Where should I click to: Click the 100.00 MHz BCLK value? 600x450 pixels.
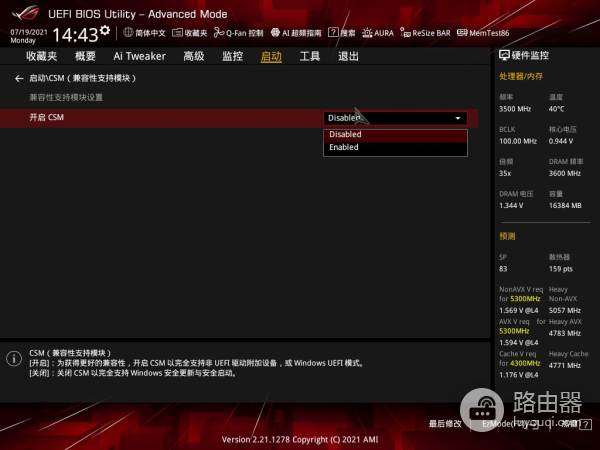point(518,141)
